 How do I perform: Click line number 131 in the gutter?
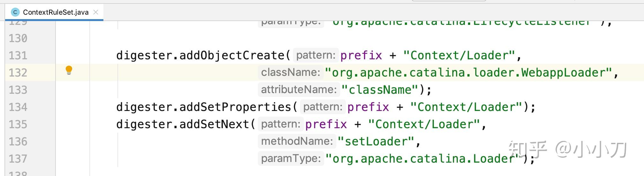point(18,55)
